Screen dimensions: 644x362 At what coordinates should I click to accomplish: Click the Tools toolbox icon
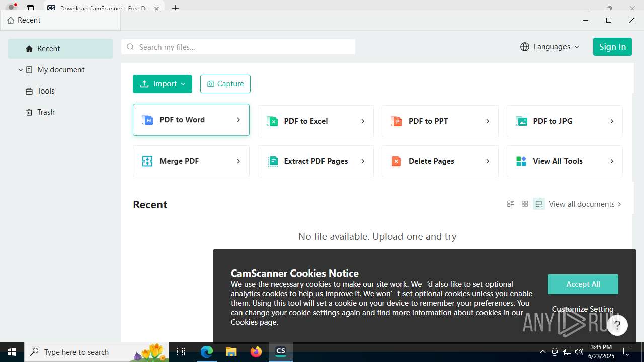pos(29,91)
